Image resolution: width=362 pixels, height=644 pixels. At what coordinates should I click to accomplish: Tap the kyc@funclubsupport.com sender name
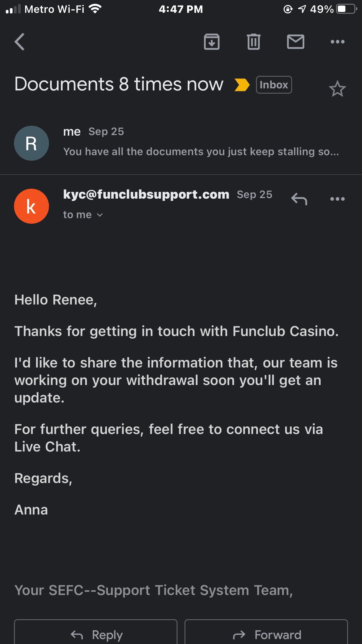coord(146,194)
